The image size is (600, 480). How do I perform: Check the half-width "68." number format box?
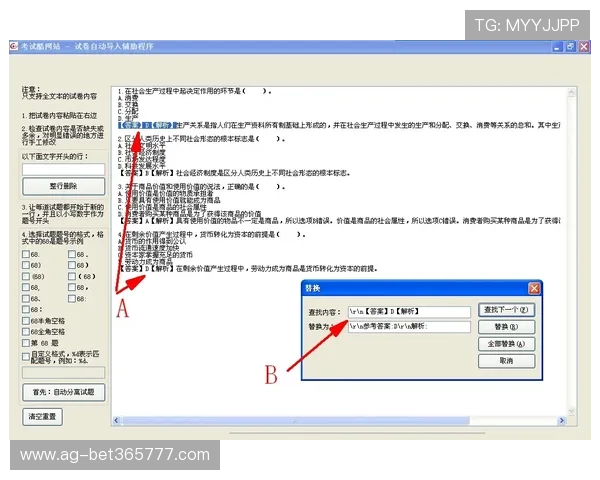coord(26,254)
